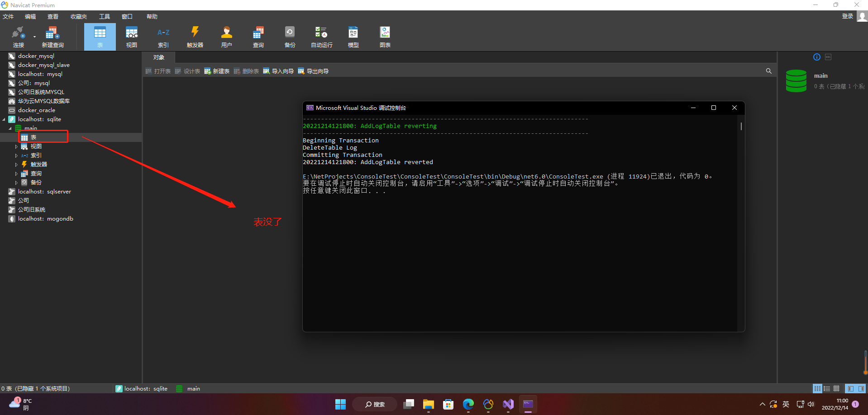This screenshot has width=868, height=415.
Task: Switch to detail grid view in status bar
Action: coord(836,388)
